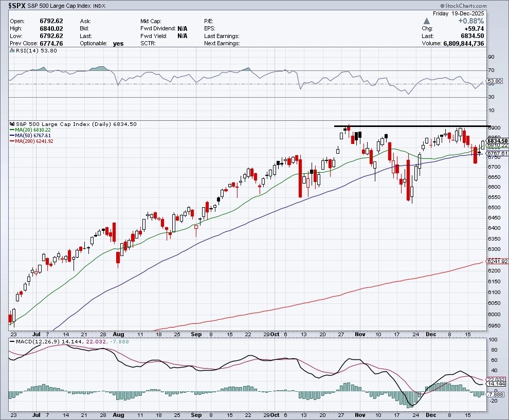The width and height of the screenshot is (509, 420).
Task: Click the S&P 500 candlestick legend icon
Action: click(12, 124)
